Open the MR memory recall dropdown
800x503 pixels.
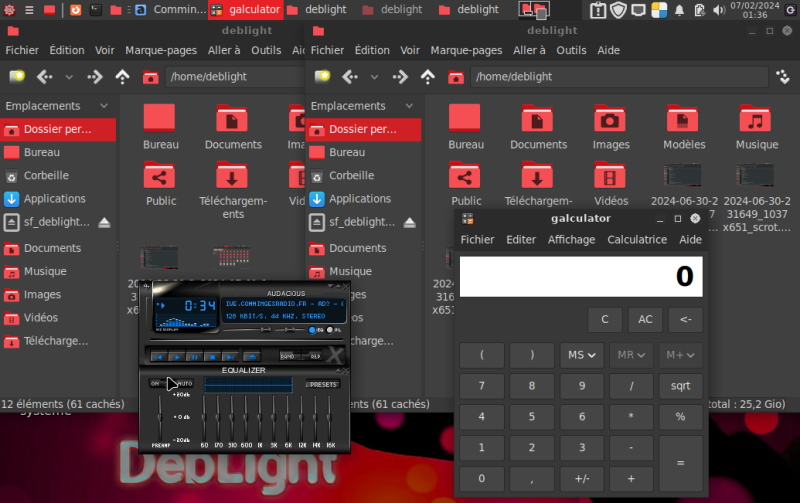click(x=632, y=354)
